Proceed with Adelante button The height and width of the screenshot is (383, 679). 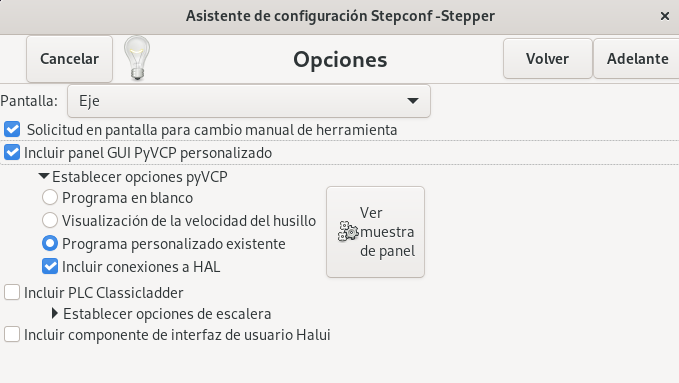point(637,58)
